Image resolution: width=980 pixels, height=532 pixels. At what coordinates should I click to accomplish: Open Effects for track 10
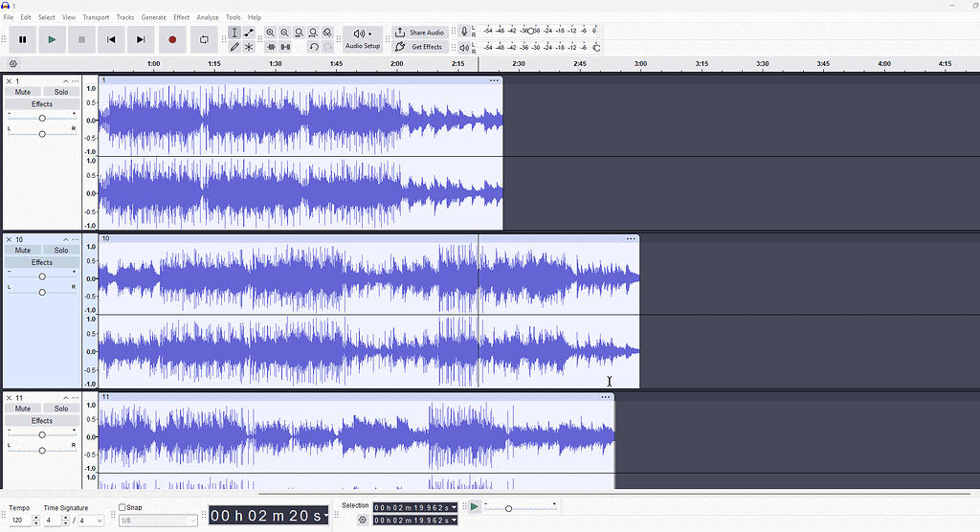click(42, 262)
